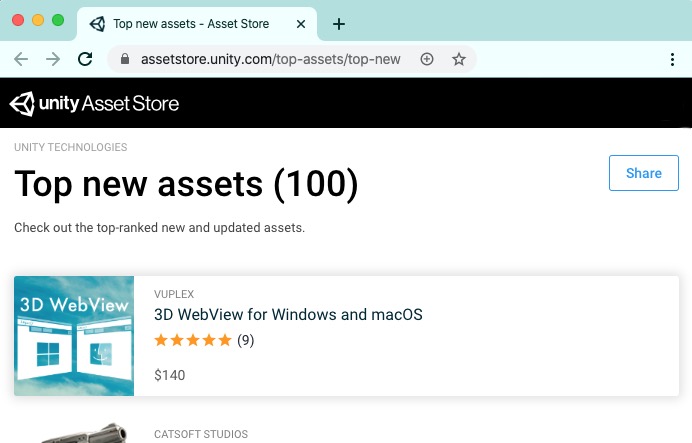The image size is (692, 443).
Task: Click the Top new assets (100) heading
Action: click(x=186, y=184)
